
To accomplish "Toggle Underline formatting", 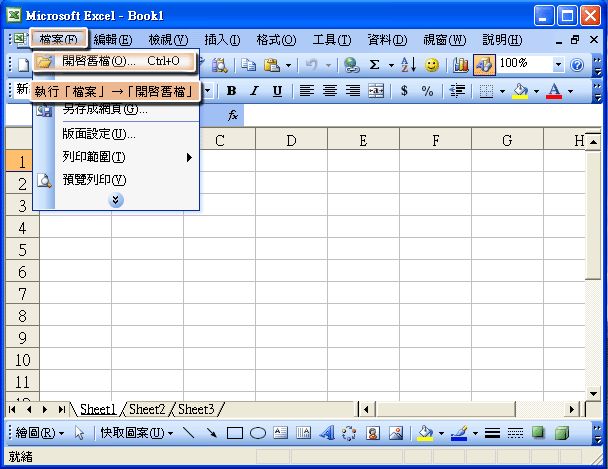I will 277,91.
